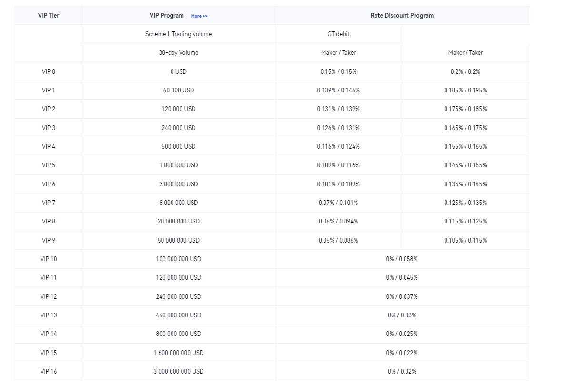Click the 0.116% / 0.124% rate cell
Screen dimensions: 588x386
point(338,146)
